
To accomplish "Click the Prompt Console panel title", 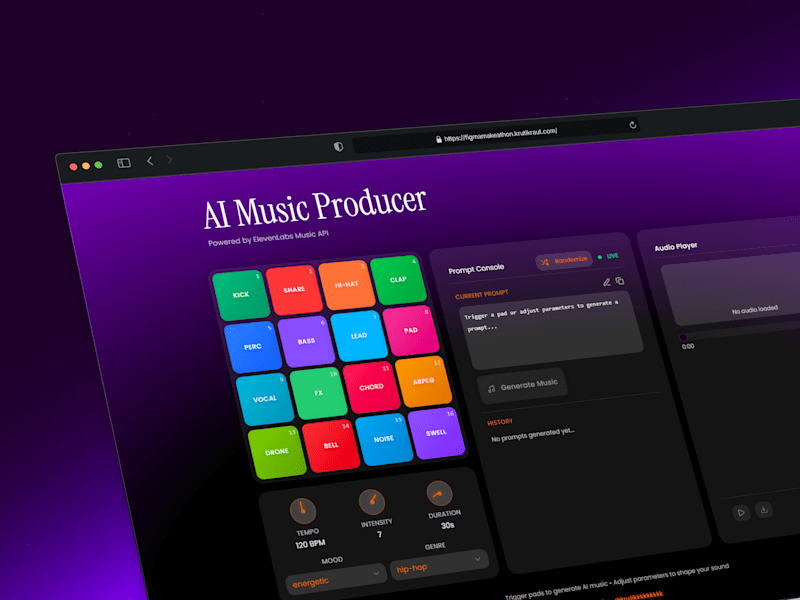I will [x=476, y=269].
